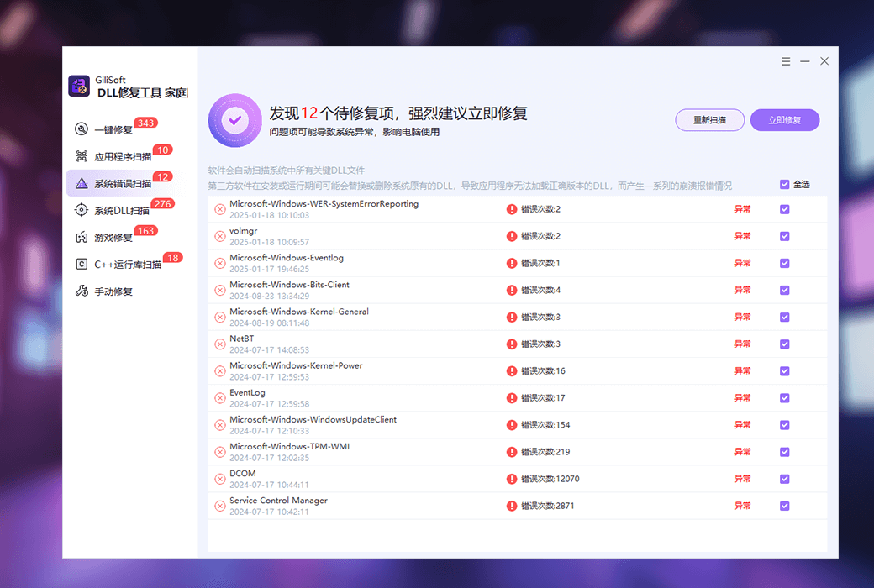Uncheck the WER-SystemErrorReporting row checkbox
Image resolution: width=874 pixels, height=588 pixels.
pyautogui.click(x=785, y=209)
